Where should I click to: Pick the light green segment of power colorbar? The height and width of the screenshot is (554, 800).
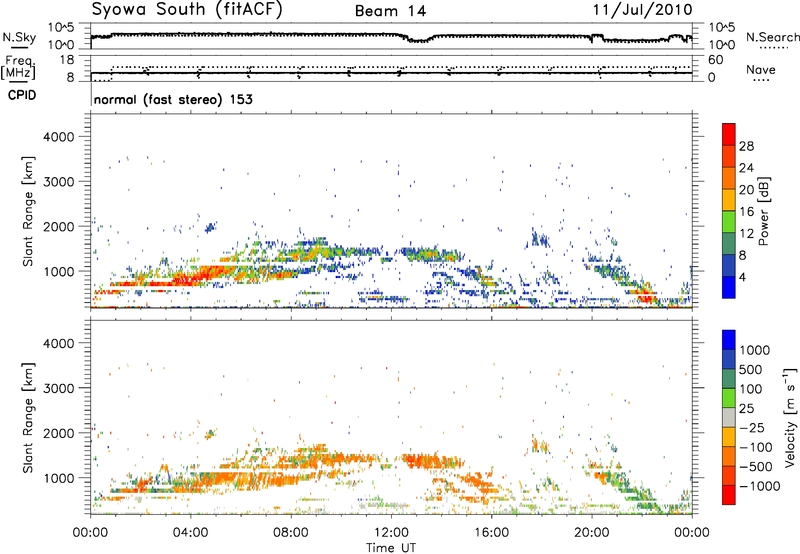729,222
